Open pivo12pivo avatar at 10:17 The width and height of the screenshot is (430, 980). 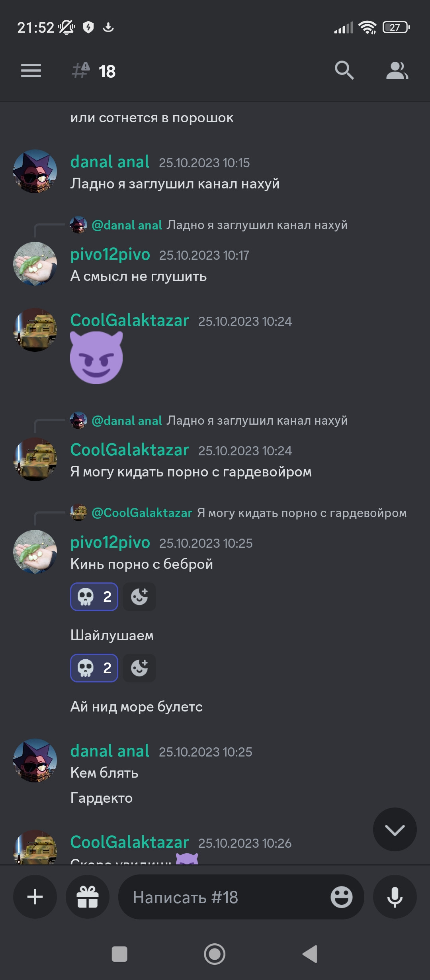point(35,264)
